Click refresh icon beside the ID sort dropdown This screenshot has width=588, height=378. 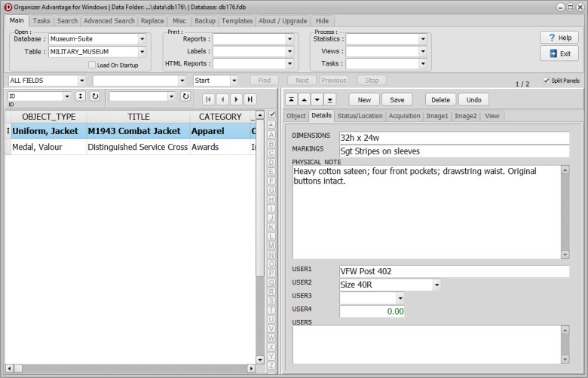95,96
